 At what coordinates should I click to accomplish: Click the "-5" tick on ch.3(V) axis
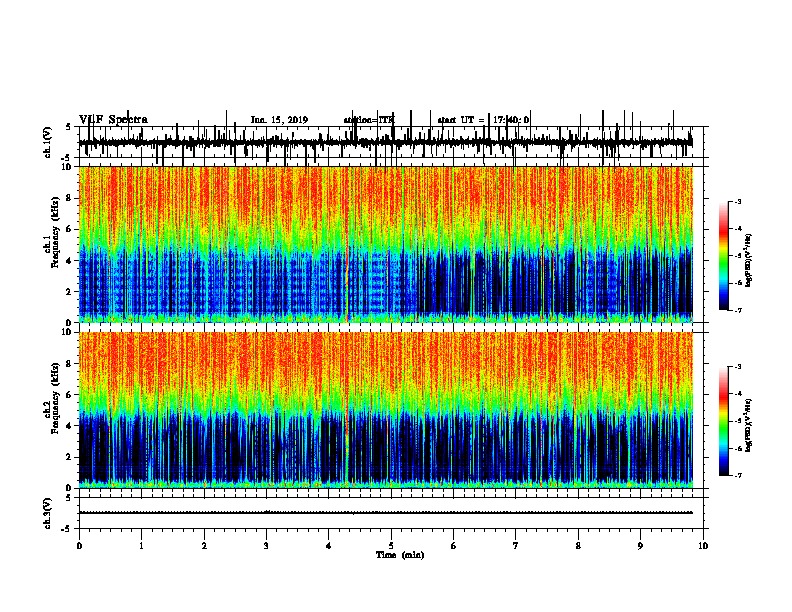point(67,529)
